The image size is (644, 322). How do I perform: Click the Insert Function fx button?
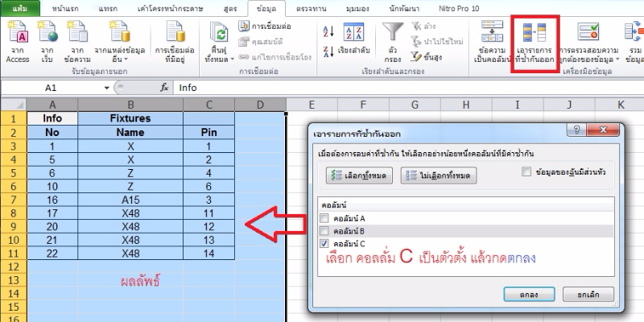(164, 88)
